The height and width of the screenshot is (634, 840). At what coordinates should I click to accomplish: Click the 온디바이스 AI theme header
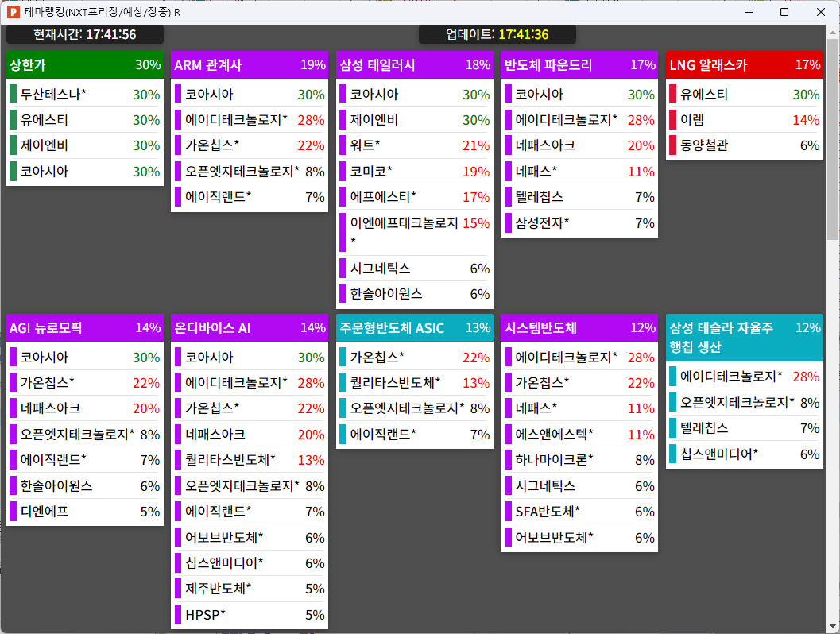(x=250, y=327)
